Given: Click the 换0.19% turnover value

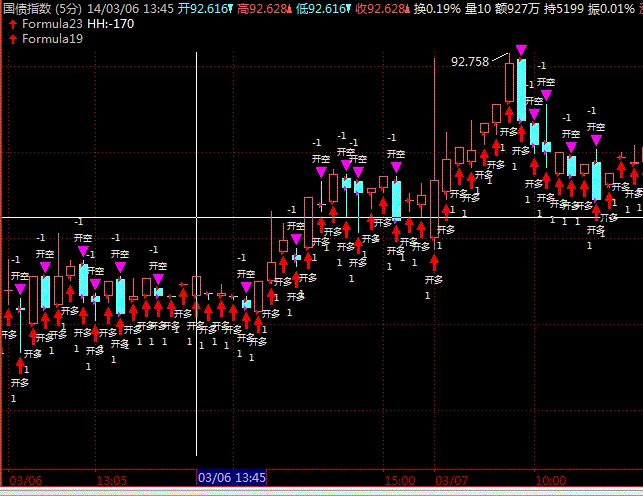Looking at the screenshot, I should [437, 9].
